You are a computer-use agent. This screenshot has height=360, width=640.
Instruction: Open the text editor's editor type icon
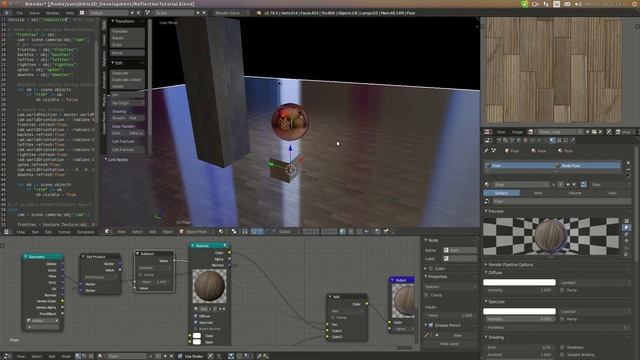point(7,232)
